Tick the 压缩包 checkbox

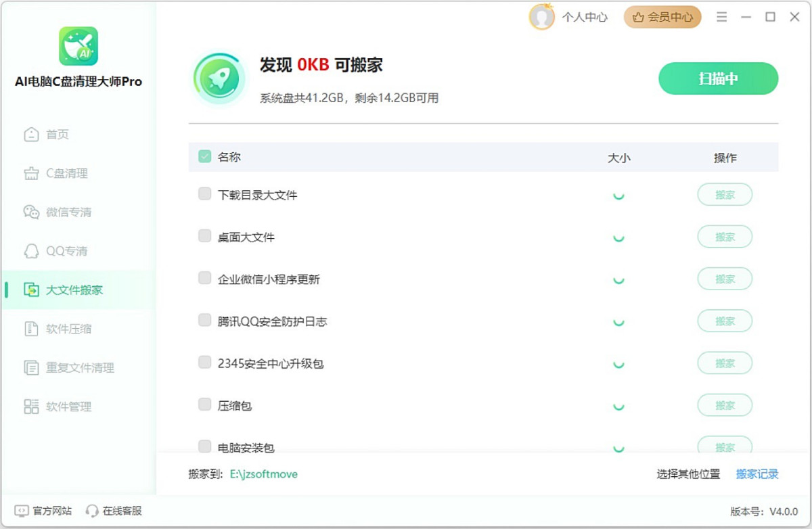pos(204,405)
